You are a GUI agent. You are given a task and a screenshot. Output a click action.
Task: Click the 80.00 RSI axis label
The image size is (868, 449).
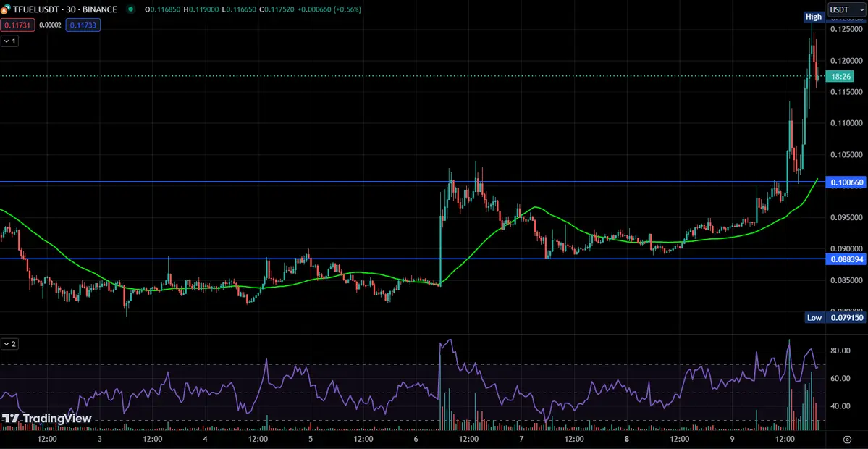(x=842, y=351)
